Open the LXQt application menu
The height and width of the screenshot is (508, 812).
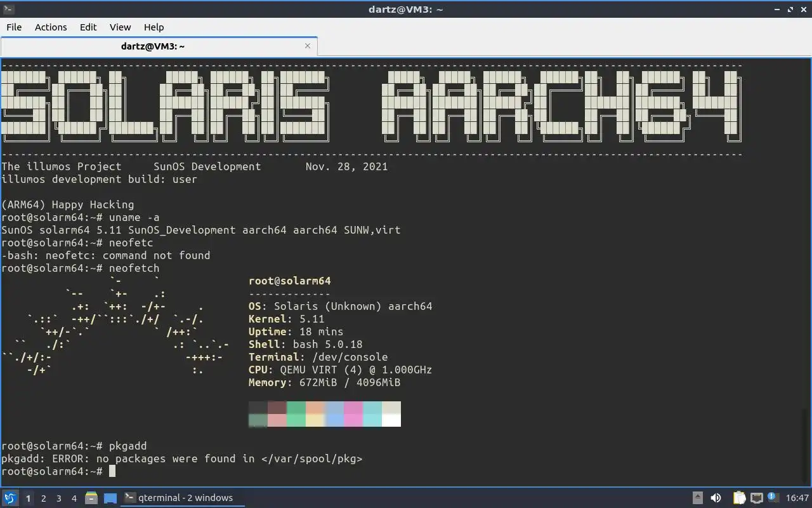click(x=10, y=498)
